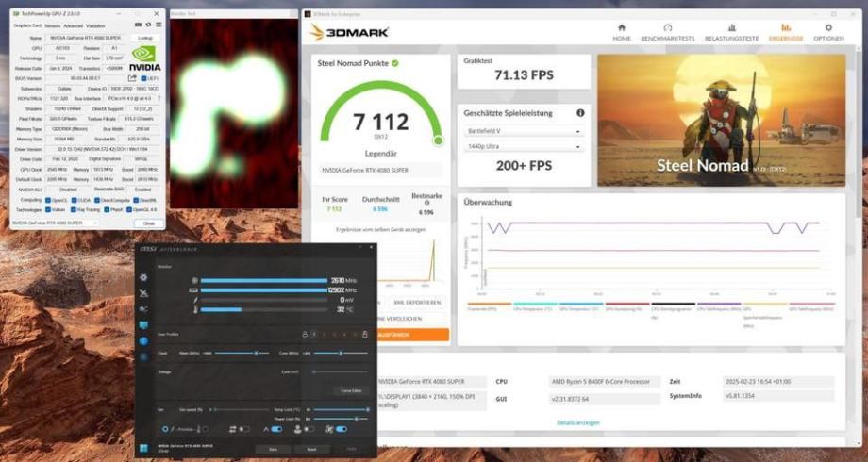Adjust the Temp Limit slider in Afterburner
Screen dimensions: 868x462
click(x=341, y=410)
